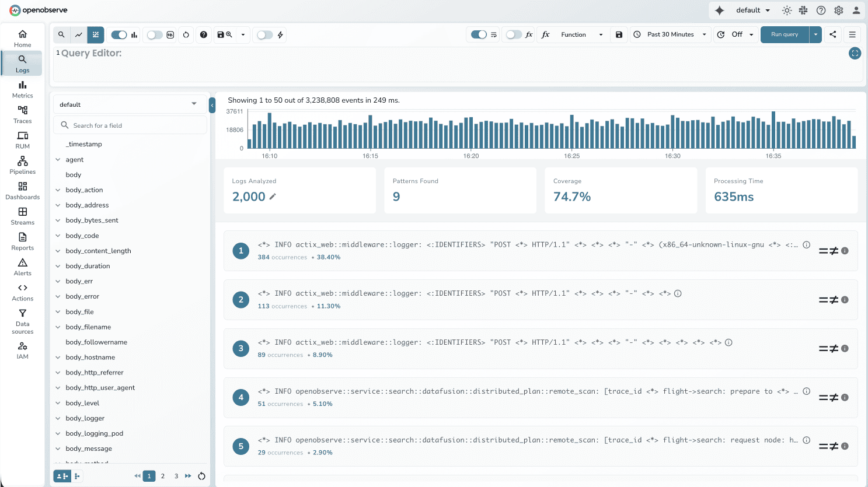Turn on the quick mode toggle near fx

510,34
